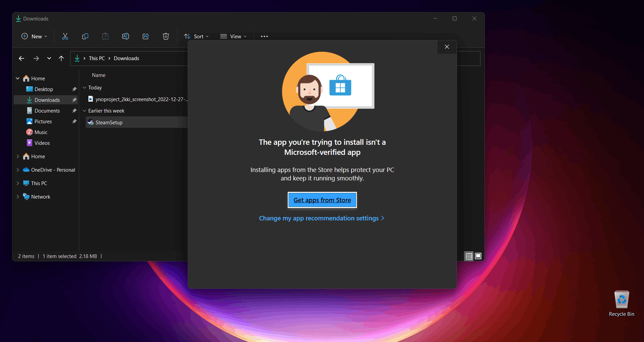The image size is (644, 342).
Task: Expand the OneDrive - Personal tree node
Action: tap(18, 170)
